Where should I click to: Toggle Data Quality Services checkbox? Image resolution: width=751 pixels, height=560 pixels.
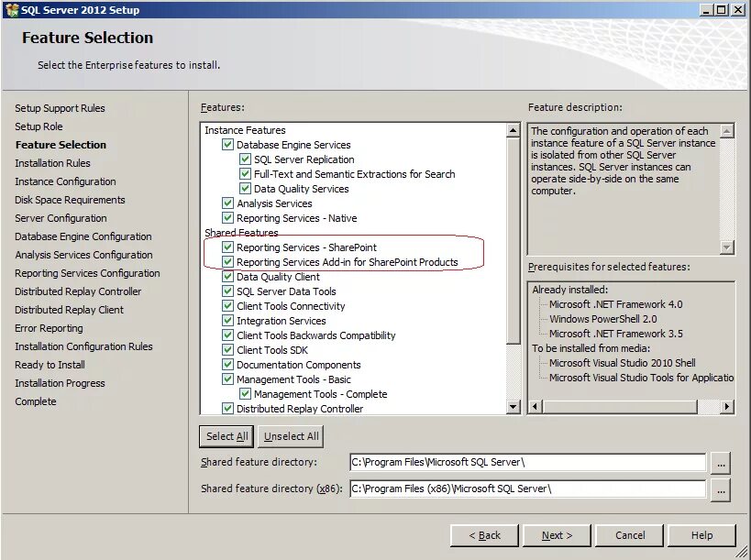(x=245, y=189)
